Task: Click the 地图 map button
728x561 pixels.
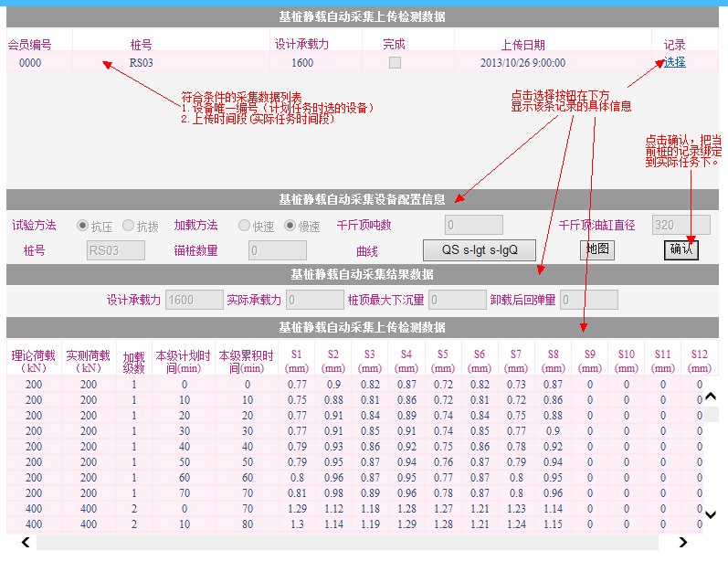Action: (x=596, y=249)
